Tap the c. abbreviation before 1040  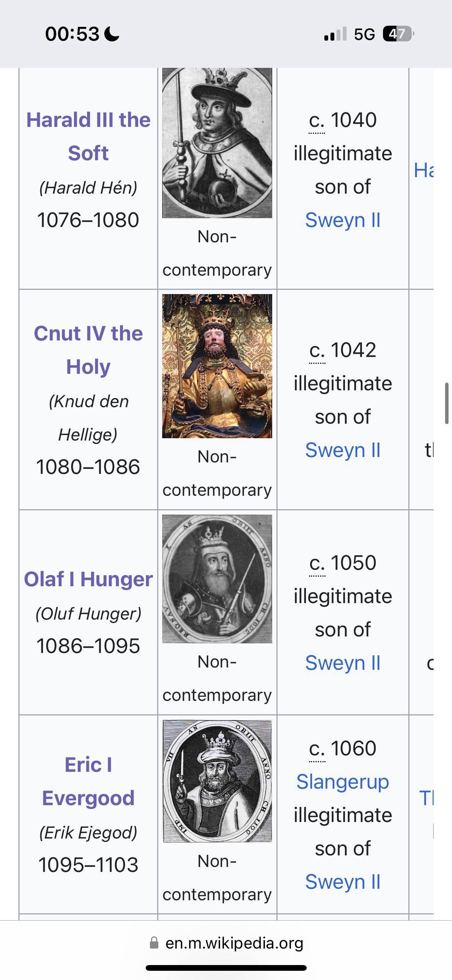pyautogui.click(x=317, y=120)
